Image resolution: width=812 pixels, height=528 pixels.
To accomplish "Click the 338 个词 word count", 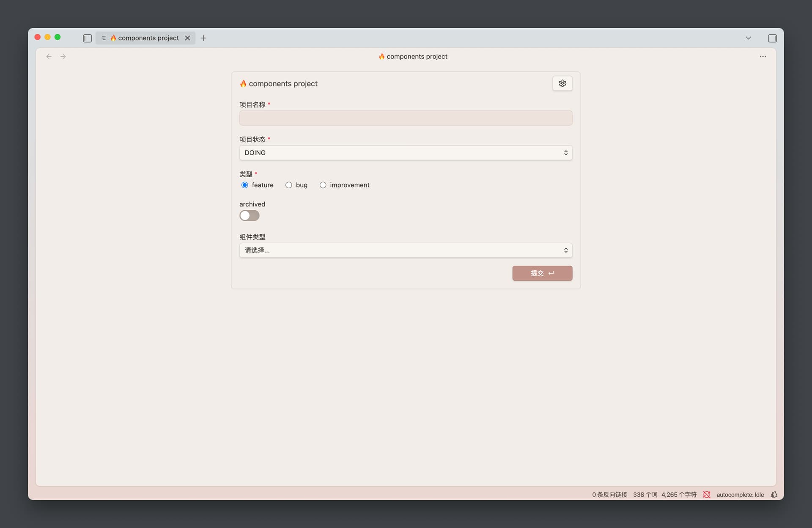I will point(645,495).
